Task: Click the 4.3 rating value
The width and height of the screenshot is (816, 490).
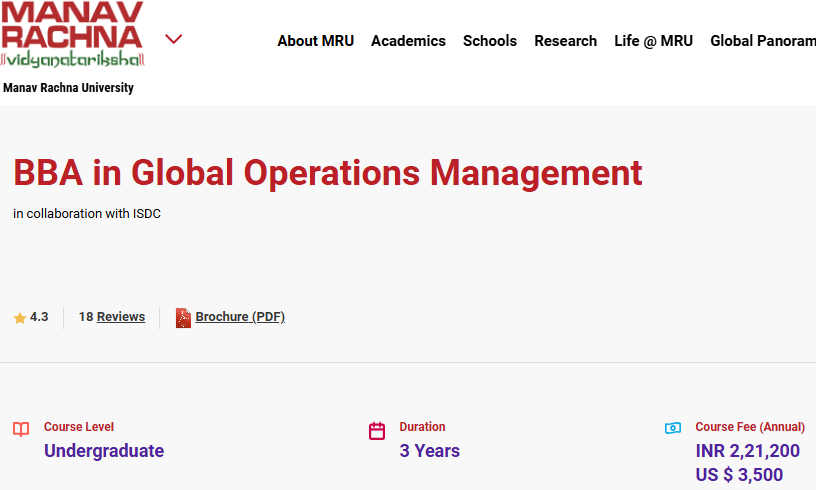Action: click(39, 317)
